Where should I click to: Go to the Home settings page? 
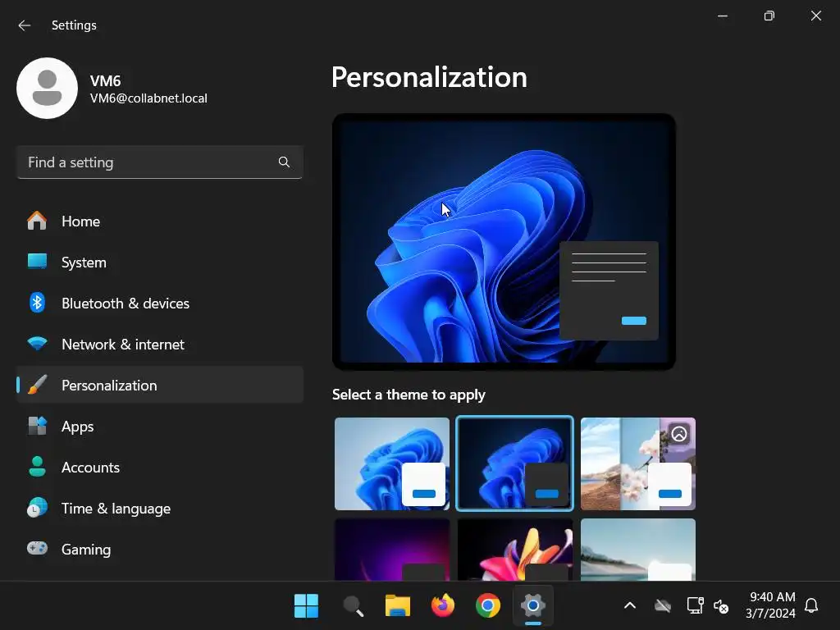(x=160, y=221)
